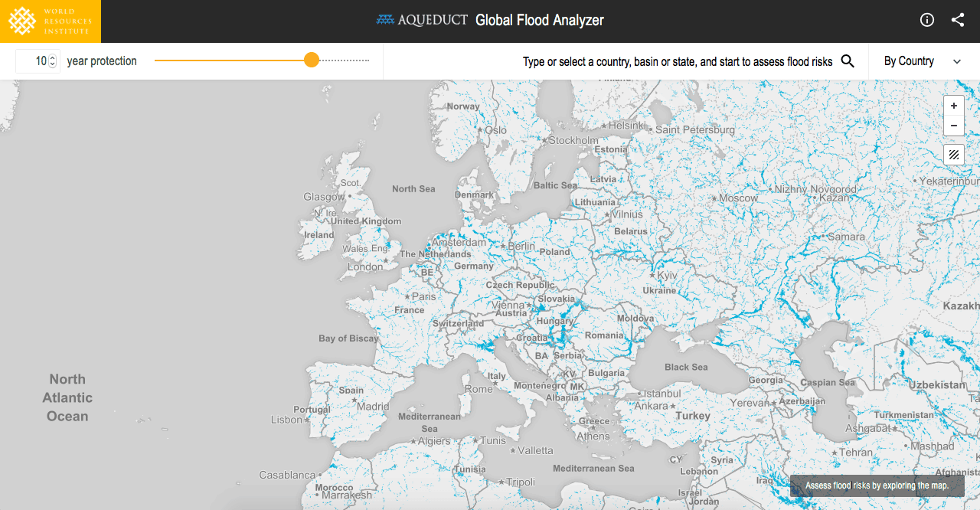Zoom out with the minus button
The width and height of the screenshot is (980, 510).
pyautogui.click(x=954, y=126)
